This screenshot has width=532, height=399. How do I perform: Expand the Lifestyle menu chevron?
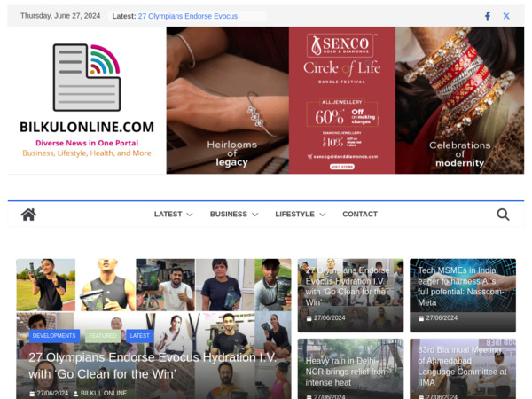tap(323, 215)
